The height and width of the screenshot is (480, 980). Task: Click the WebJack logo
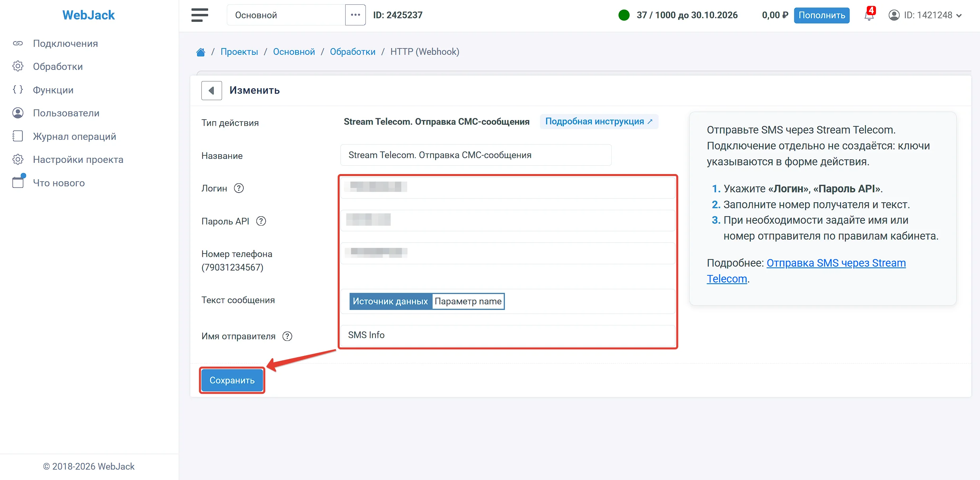[x=89, y=15]
